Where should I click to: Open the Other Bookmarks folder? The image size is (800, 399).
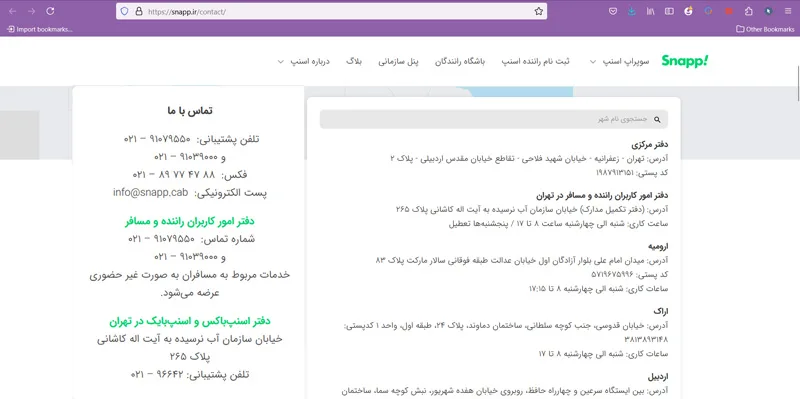pyautogui.click(x=765, y=29)
